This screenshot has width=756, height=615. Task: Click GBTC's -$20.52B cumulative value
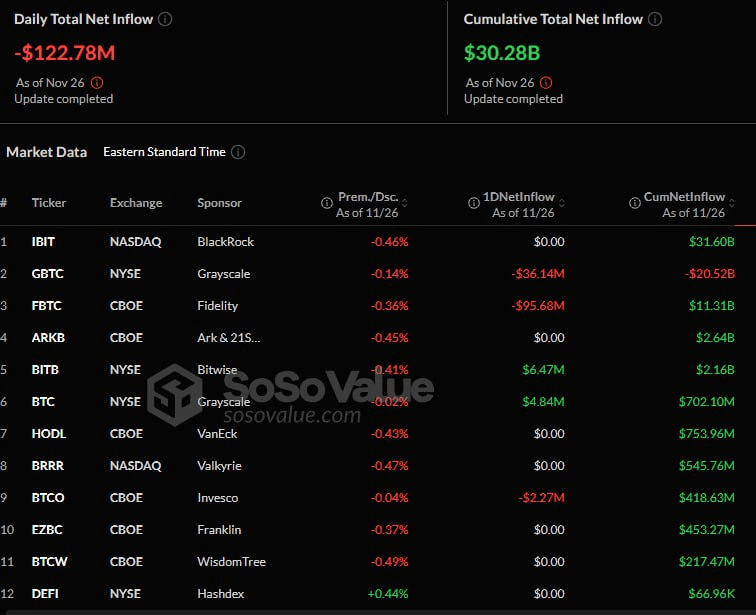click(x=710, y=274)
